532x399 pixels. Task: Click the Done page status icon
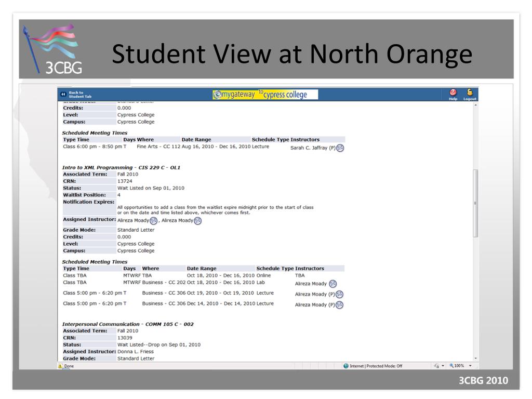point(60,366)
